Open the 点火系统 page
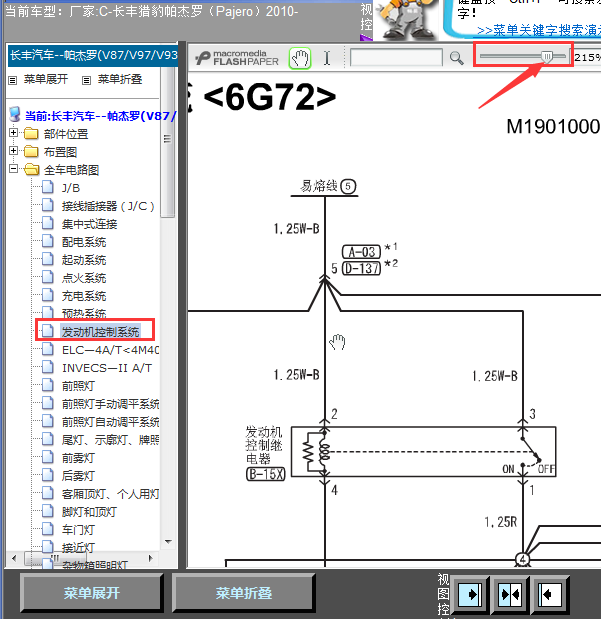 click(x=84, y=278)
